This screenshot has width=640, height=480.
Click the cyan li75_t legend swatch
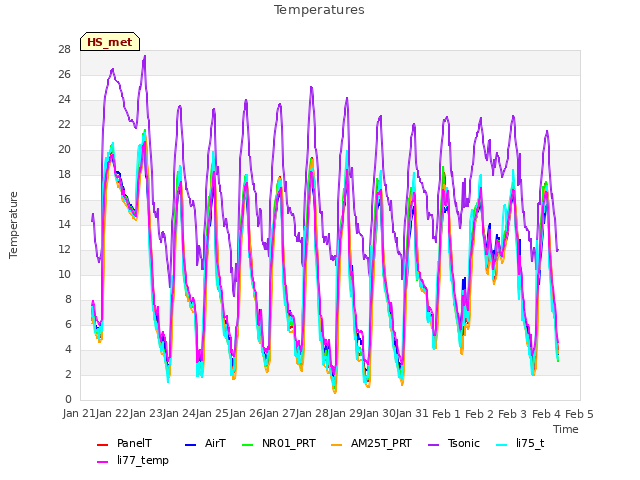tap(502, 444)
